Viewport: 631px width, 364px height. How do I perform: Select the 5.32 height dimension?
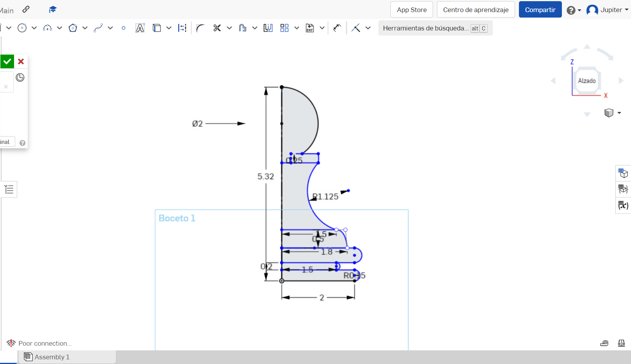[266, 177]
